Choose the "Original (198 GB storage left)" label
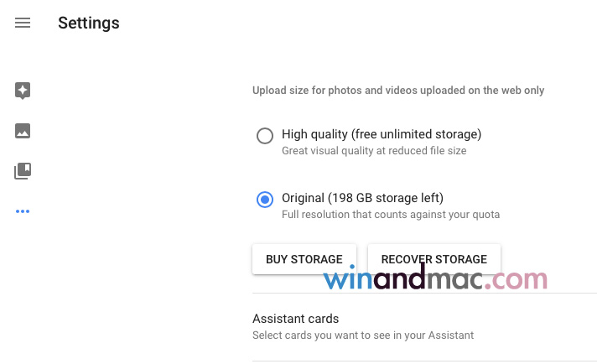 [x=362, y=198]
